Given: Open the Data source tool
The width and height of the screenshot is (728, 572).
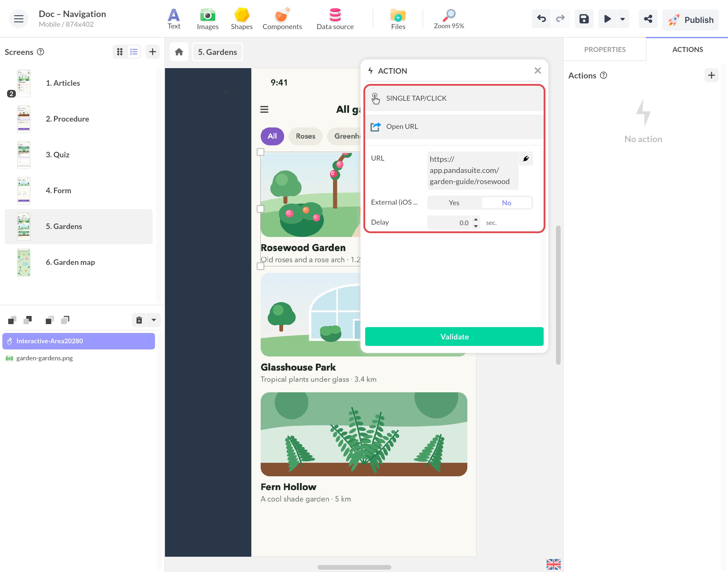Looking at the screenshot, I should (335, 19).
